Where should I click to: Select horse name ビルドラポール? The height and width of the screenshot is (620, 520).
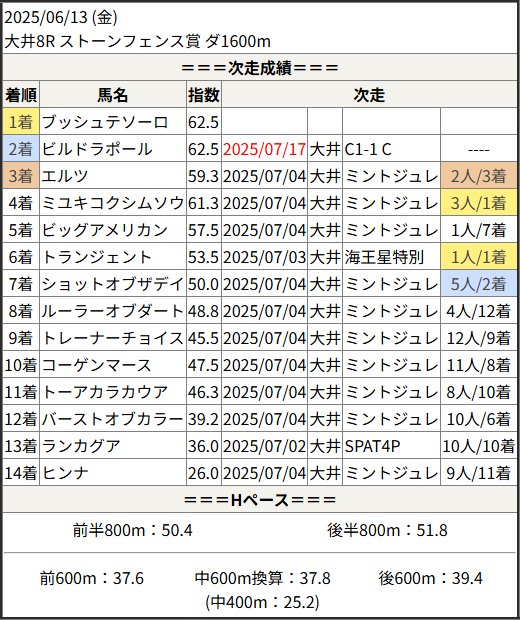(x=97, y=149)
